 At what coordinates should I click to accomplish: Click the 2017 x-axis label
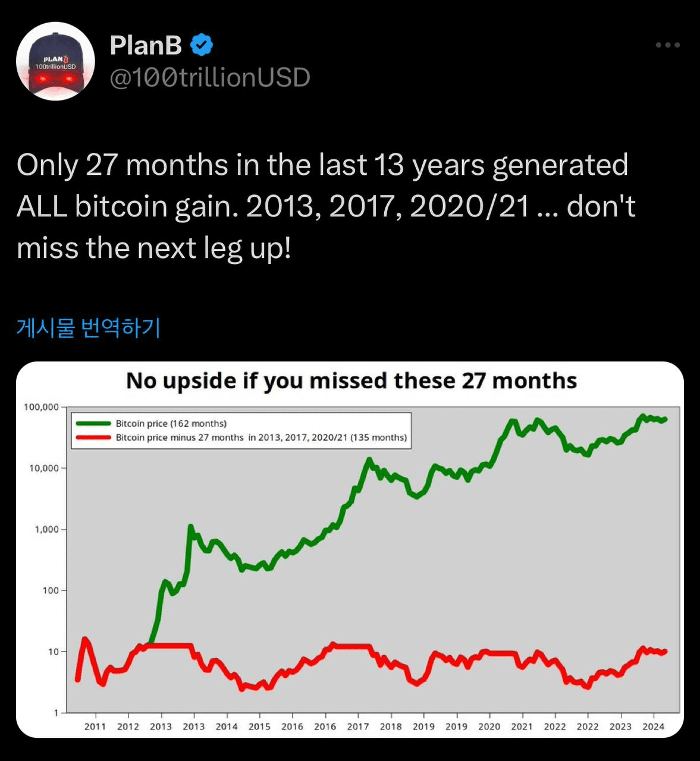pyautogui.click(x=357, y=727)
